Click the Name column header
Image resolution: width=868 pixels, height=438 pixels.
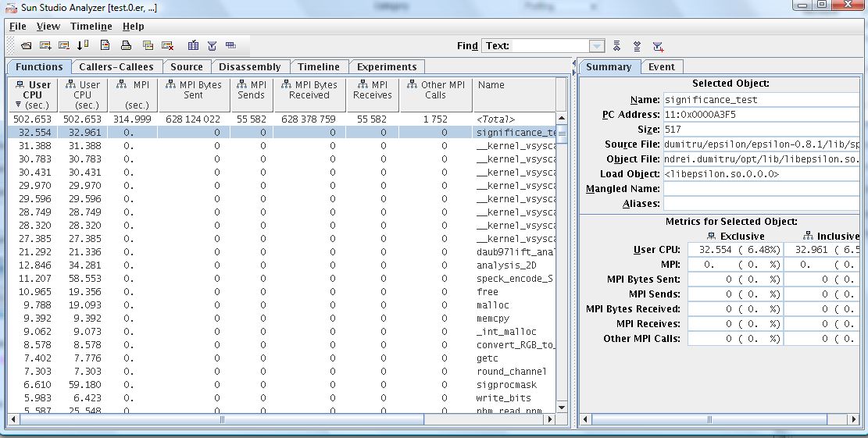click(514, 94)
